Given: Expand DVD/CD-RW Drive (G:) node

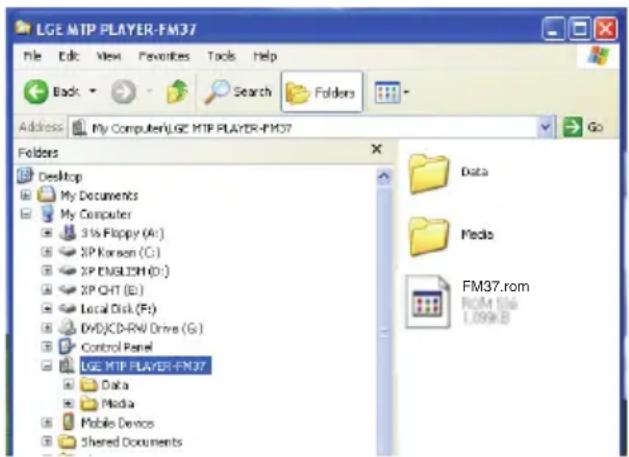Looking at the screenshot, I should pos(47,328).
